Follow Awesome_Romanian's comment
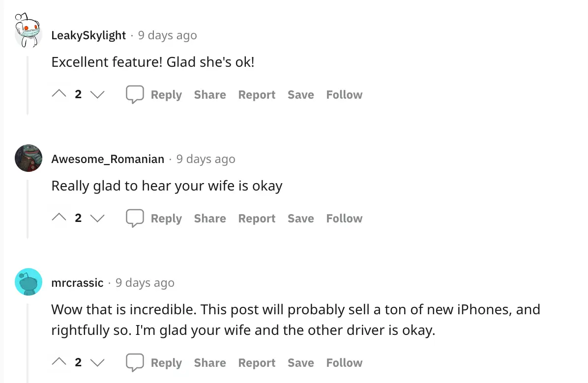The height and width of the screenshot is (383, 588). click(344, 218)
